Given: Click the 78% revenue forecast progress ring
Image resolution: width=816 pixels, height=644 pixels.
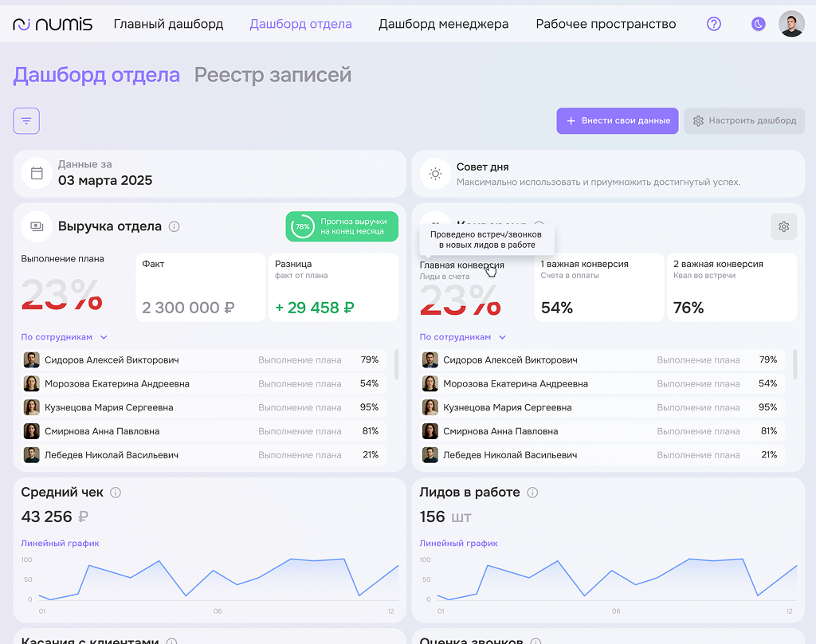Looking at the screenshot, I should point(303,226).
